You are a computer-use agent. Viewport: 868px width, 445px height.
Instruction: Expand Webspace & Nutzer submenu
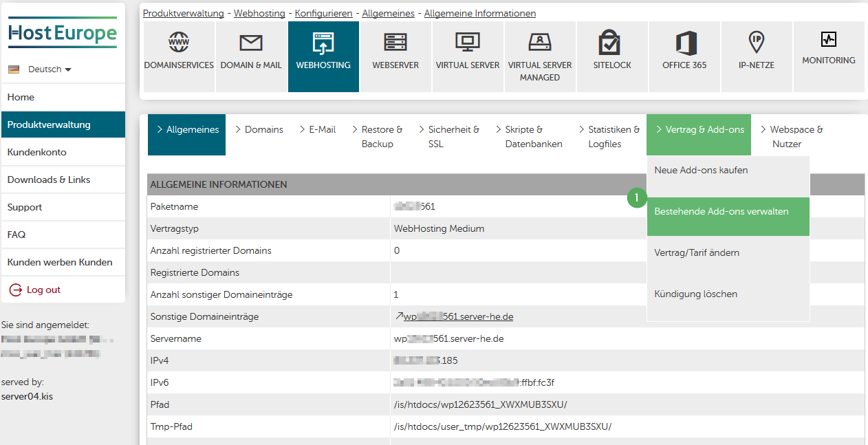(x=792, y=136)
